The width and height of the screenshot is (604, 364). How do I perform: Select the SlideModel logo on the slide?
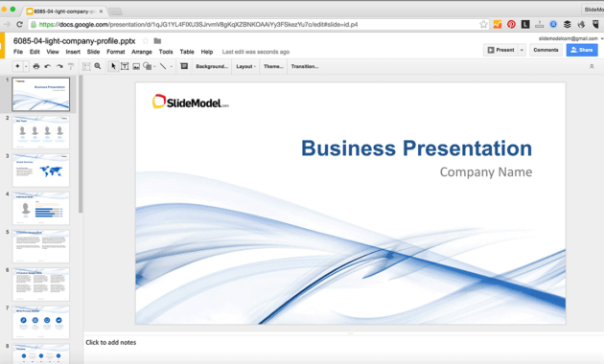pyautogui.click(x=190, y=102)
